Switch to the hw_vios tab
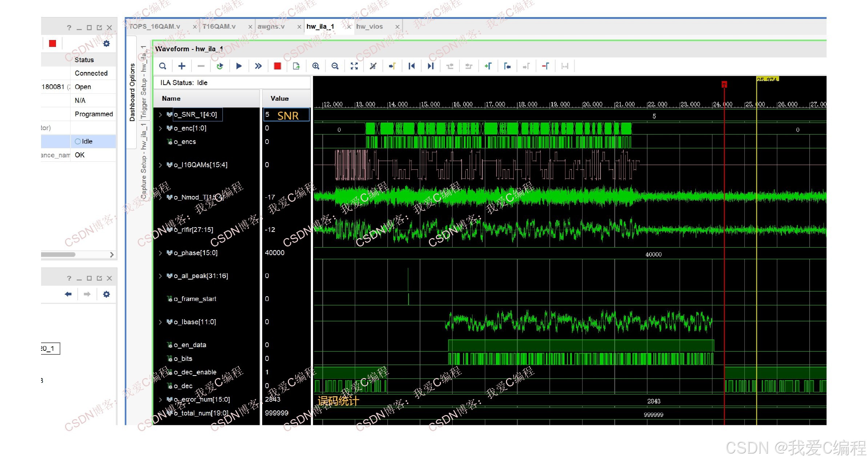Screen dimensions: 868x462 coord(369,27)
